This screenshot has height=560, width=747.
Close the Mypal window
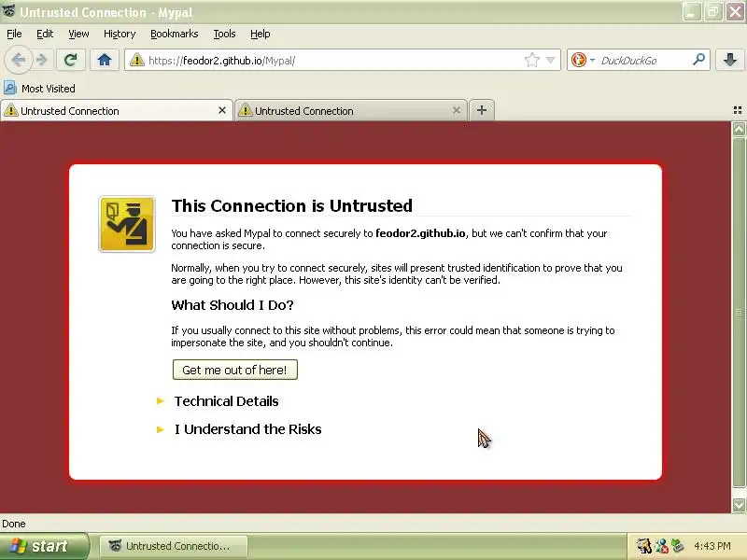(735, 12)
